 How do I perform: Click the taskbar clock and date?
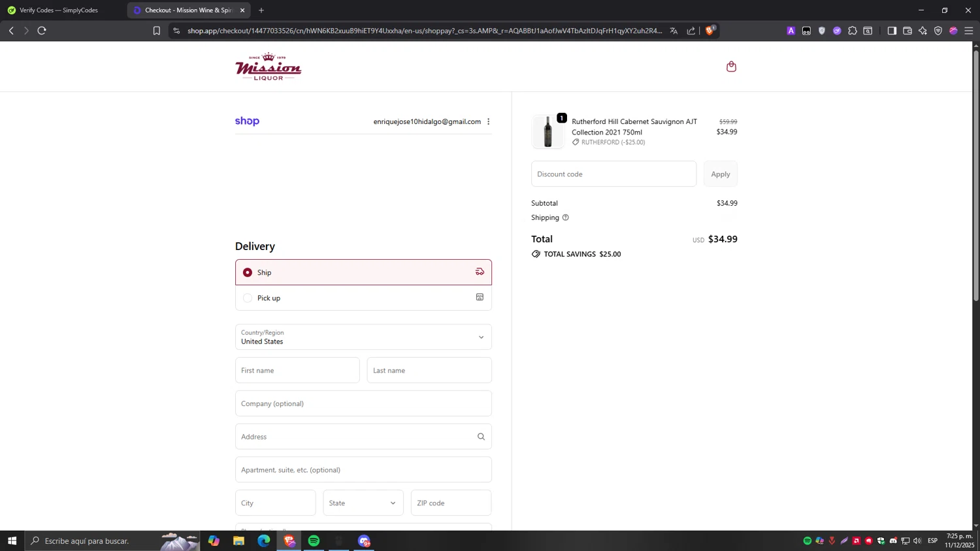pyautogui.click(x=959, y=541)
